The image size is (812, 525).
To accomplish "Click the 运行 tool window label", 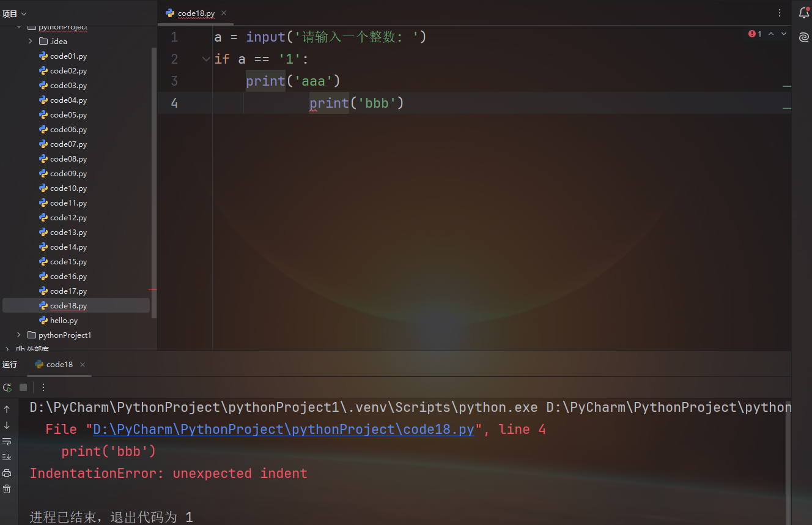I will [10, 365].
